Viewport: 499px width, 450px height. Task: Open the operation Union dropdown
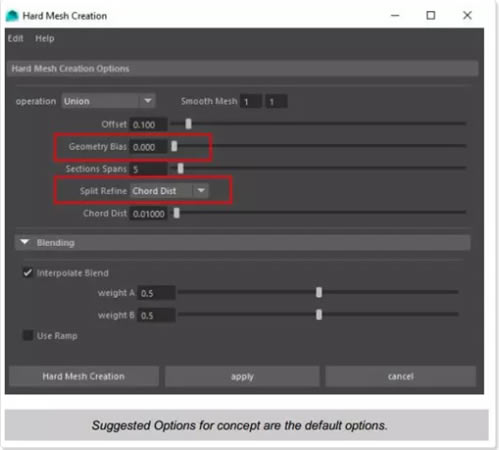(x=108, y=101)
